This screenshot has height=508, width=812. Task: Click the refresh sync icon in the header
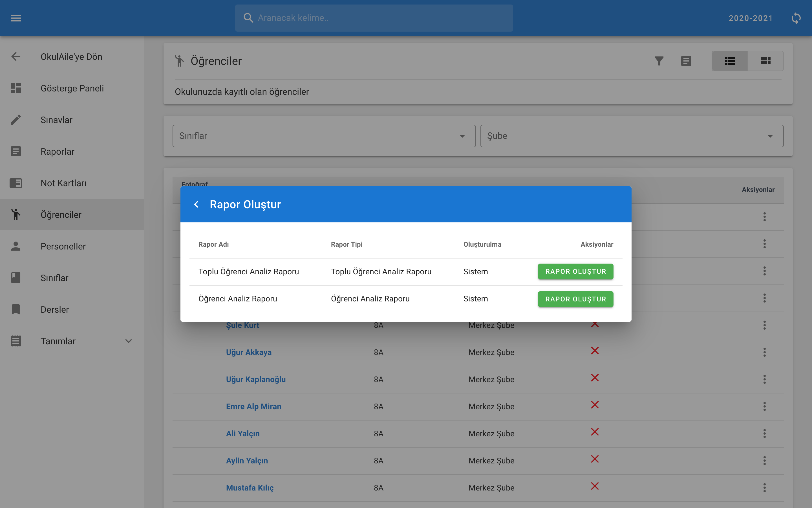[x=796, y=18]
